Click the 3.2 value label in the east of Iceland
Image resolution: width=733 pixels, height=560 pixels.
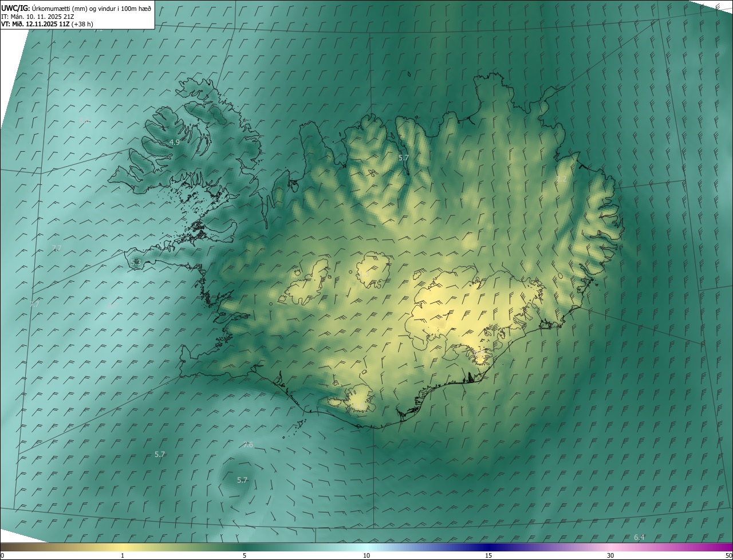561,179
